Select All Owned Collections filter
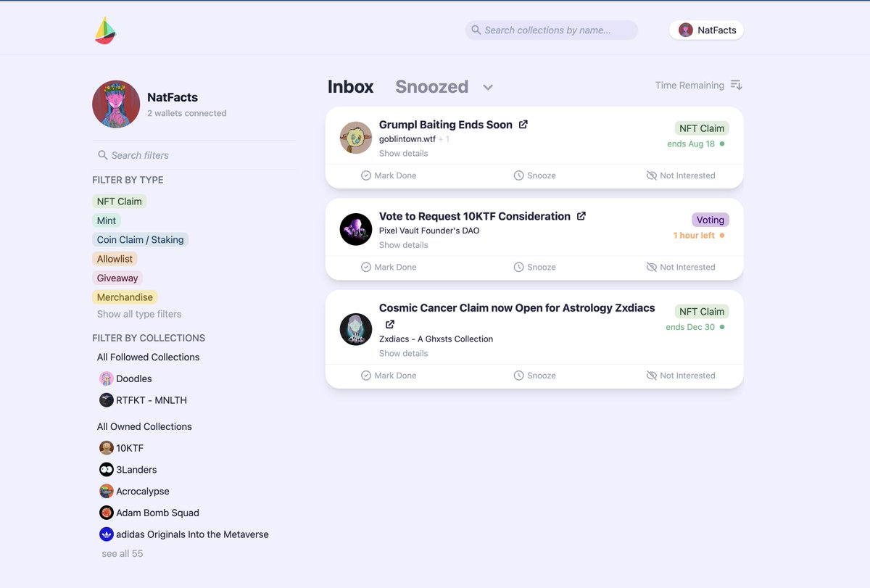Viewport: 870px width, 588px height. pos(144,426)
